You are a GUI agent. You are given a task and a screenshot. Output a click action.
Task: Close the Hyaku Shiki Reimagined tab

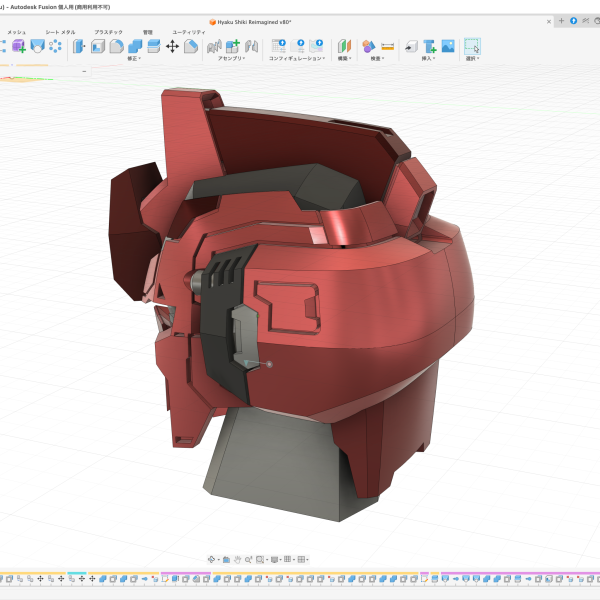pyautogui.click(x=549, y=22)
